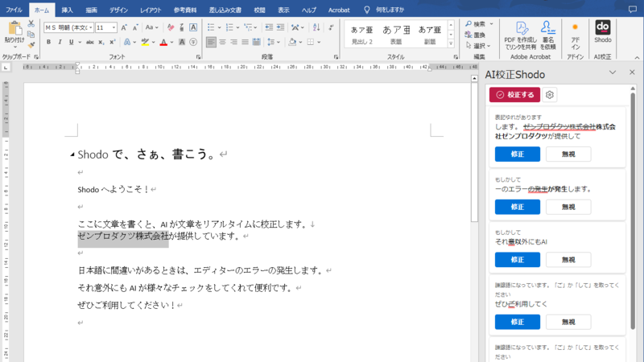The width and height of the screenshot is (644, 362).
Task: Clear all formatting with eraser icon
Action: click(171, 27)
